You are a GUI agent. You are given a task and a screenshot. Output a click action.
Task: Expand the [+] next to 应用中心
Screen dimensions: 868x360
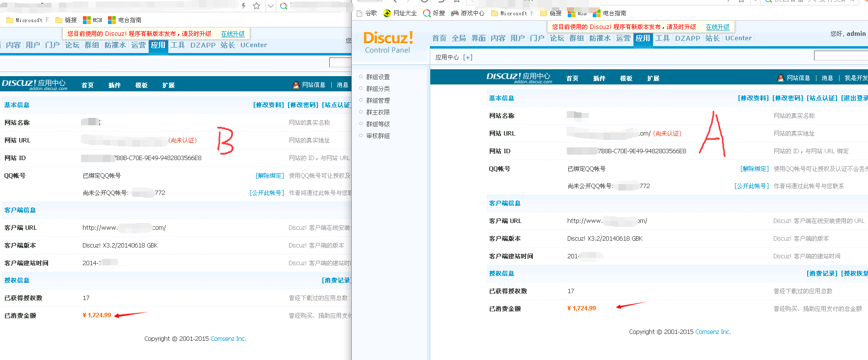click(468, 57)
